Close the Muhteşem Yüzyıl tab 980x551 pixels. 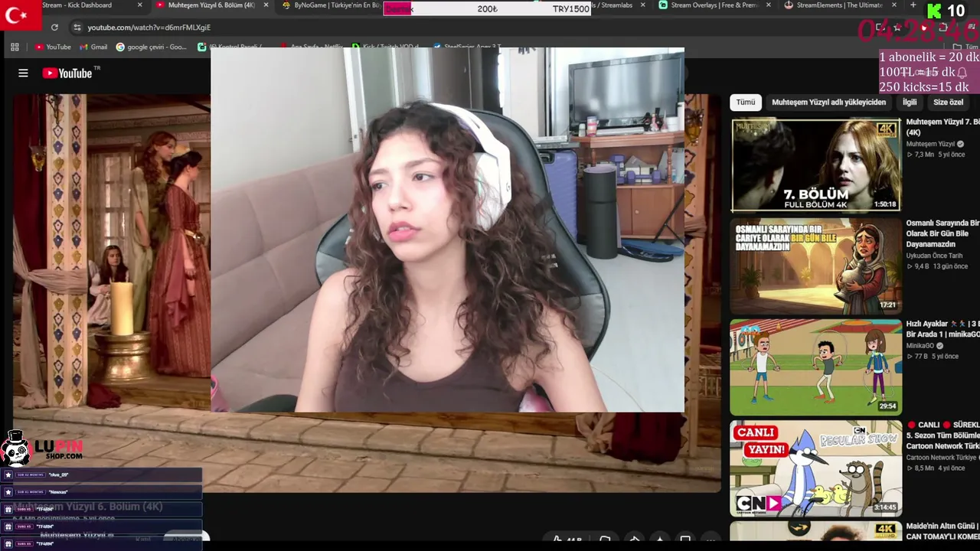[x=266, y=5]
